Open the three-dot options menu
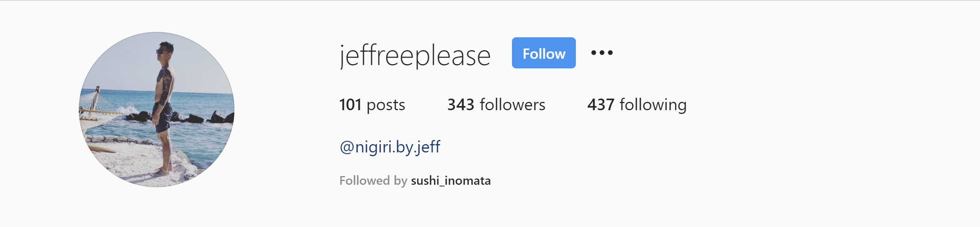The width and height of the screenshot is (980, 227). click(602, 53)
